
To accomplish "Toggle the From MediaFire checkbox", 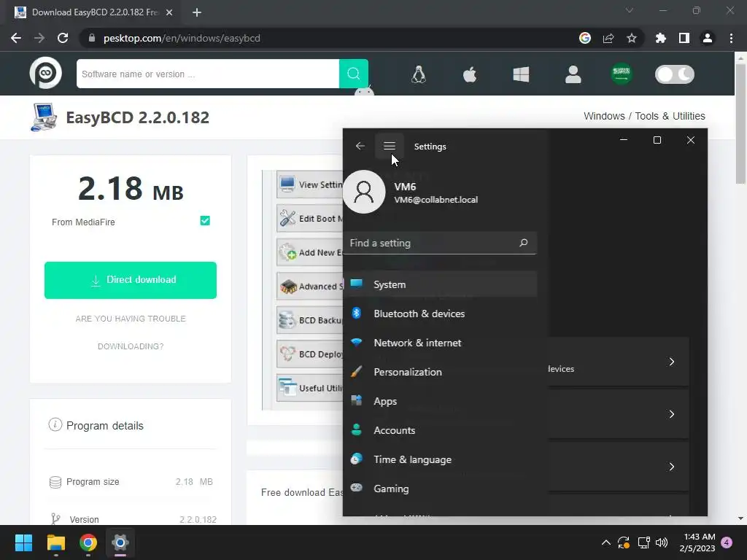I will pyautogui.click(x=205, y=220).
